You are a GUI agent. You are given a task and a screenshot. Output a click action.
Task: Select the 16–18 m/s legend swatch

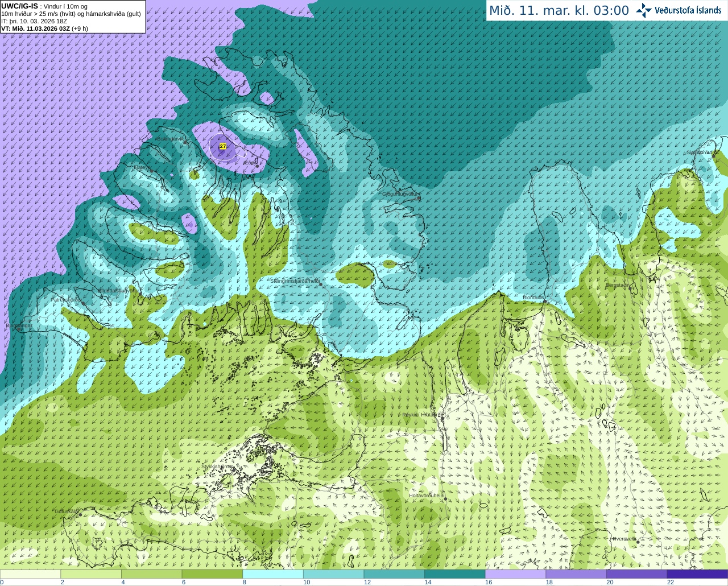pyautogui.click(x=515, y=574)
